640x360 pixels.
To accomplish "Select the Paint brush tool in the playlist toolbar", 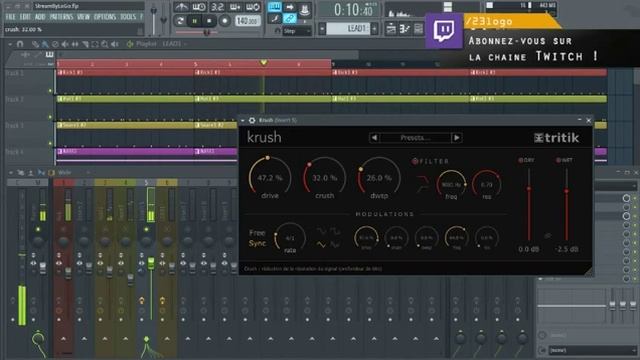I will point(45,44).
